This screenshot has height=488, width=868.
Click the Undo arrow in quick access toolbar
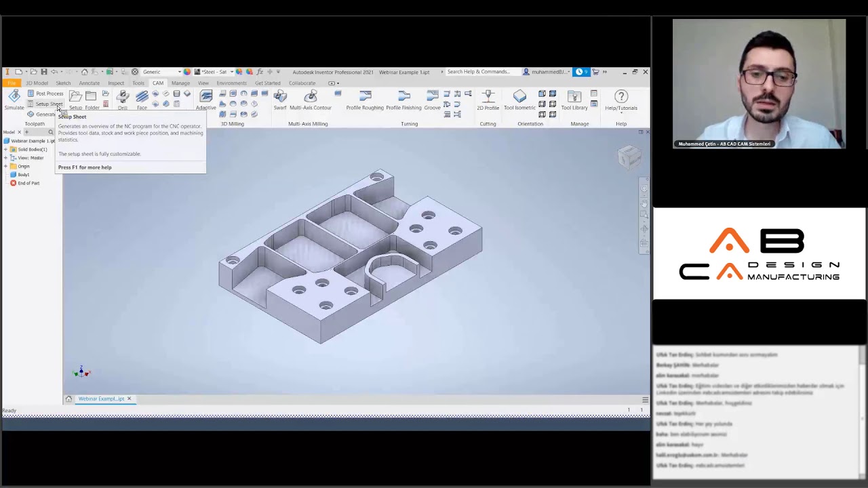coord(55,72)
